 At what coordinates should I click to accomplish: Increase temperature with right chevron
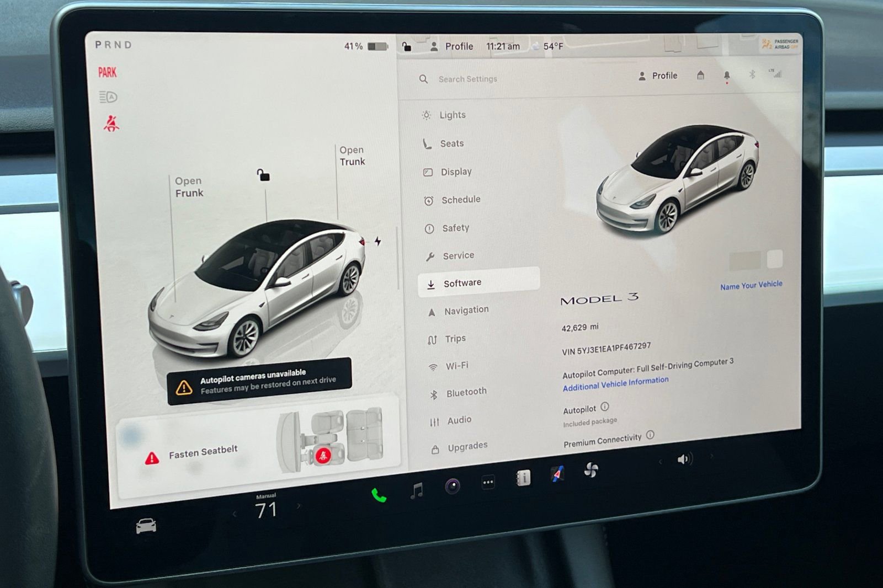coord(299,506)
